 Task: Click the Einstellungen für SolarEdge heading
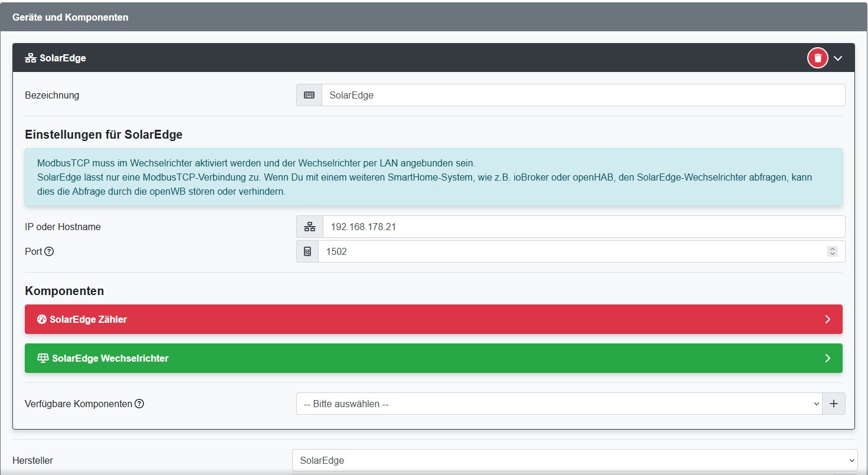(104, 135)
